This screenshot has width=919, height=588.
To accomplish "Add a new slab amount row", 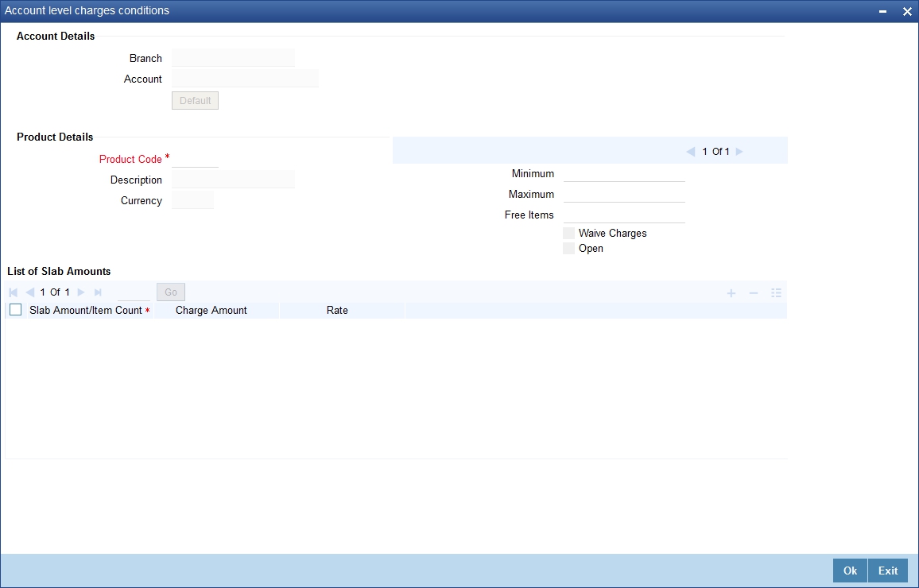I will click(731, 293).
